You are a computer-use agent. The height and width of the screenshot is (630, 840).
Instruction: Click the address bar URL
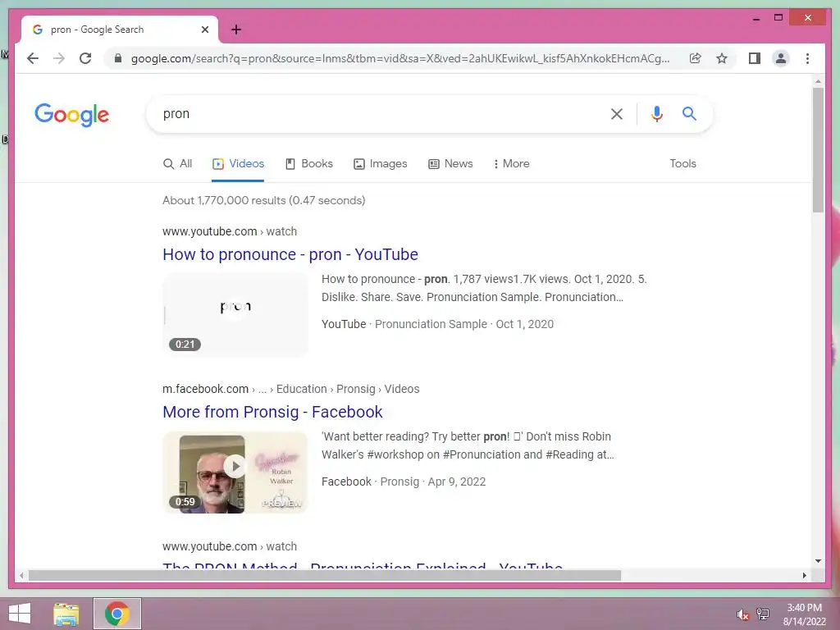click(400, 58)
